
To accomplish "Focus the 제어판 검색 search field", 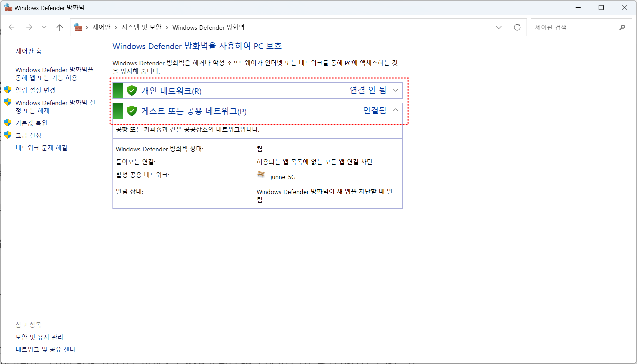I will click(x=581, y=27).
